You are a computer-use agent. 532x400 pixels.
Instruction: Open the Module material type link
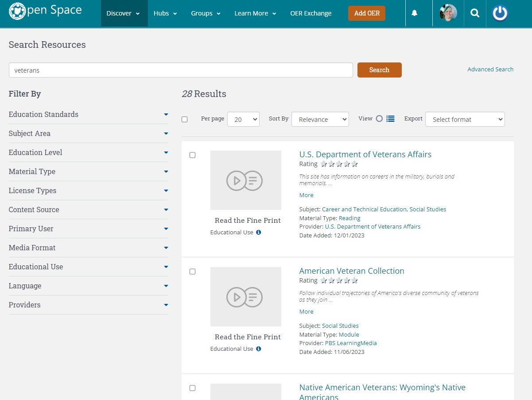[349, 335]
